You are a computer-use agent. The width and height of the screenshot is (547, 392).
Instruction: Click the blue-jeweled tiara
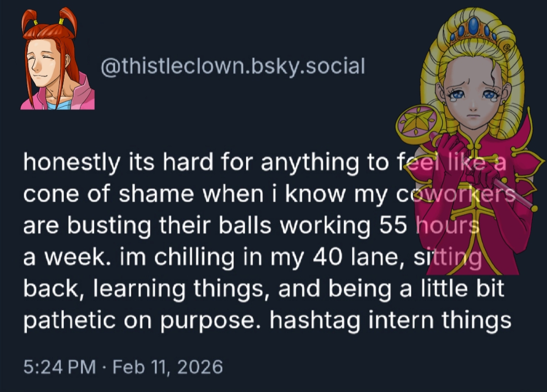click(474, 30)
